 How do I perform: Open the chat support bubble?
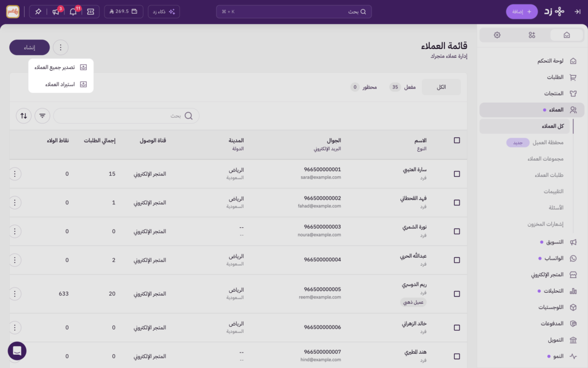point(17,351)
